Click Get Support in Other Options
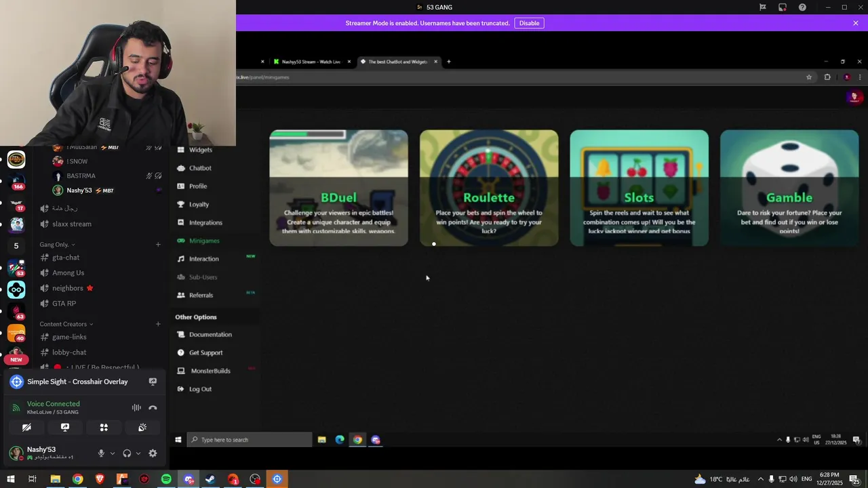 (x=205, y=352)
